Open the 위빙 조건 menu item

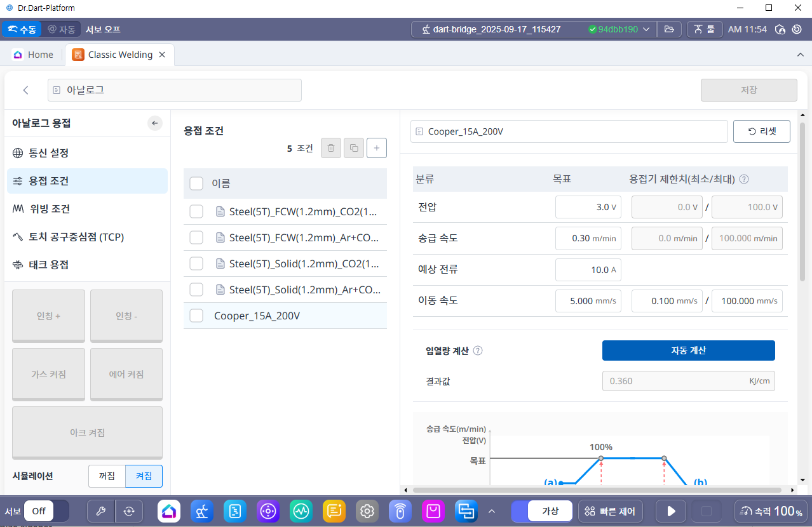[50, 209]
